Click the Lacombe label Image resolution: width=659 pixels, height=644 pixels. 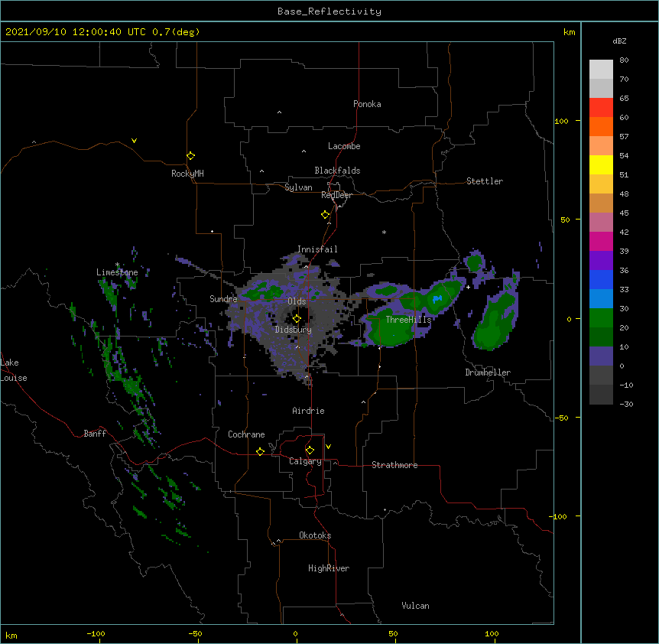point(344,146)
